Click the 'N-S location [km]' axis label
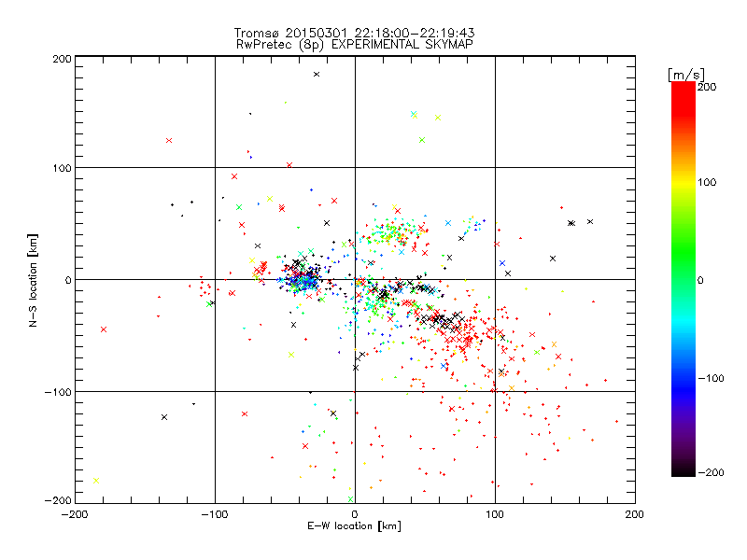The image size is (747, 560). [33, 281]
